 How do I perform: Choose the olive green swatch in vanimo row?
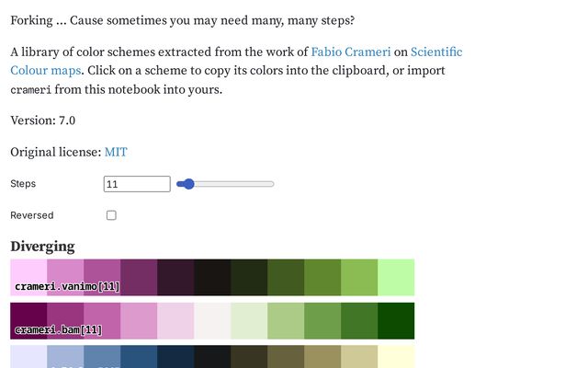[x=322, y=277]
